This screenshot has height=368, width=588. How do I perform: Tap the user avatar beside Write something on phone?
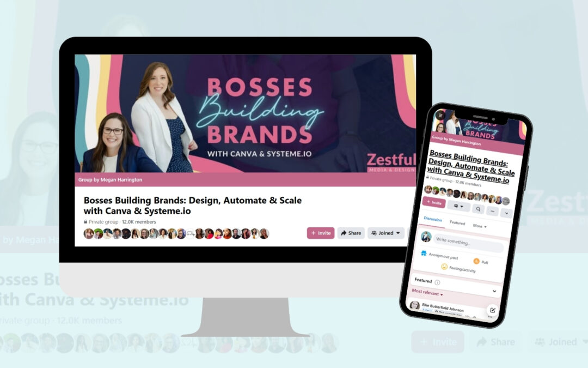tap(426, 237)
